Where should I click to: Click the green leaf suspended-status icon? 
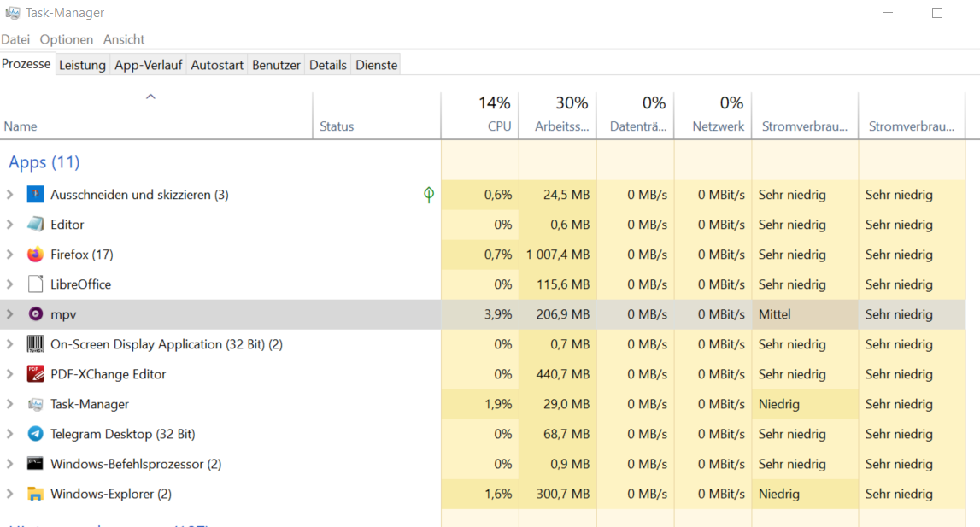429,195
